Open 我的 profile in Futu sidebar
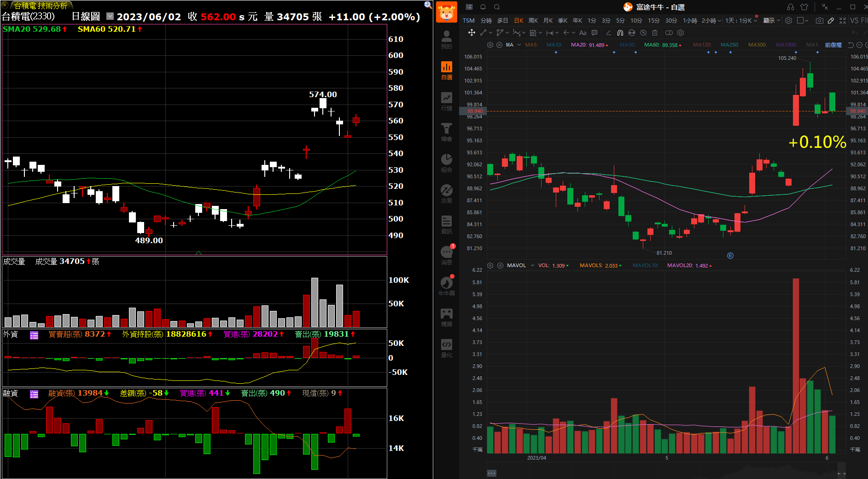868x479 pixels. (x=446, y=40)
